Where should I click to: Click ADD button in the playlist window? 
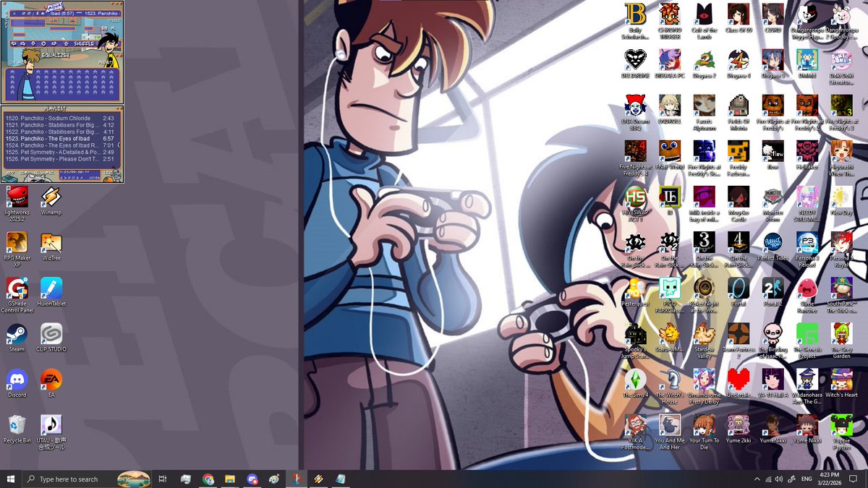[x=11, y=173]
